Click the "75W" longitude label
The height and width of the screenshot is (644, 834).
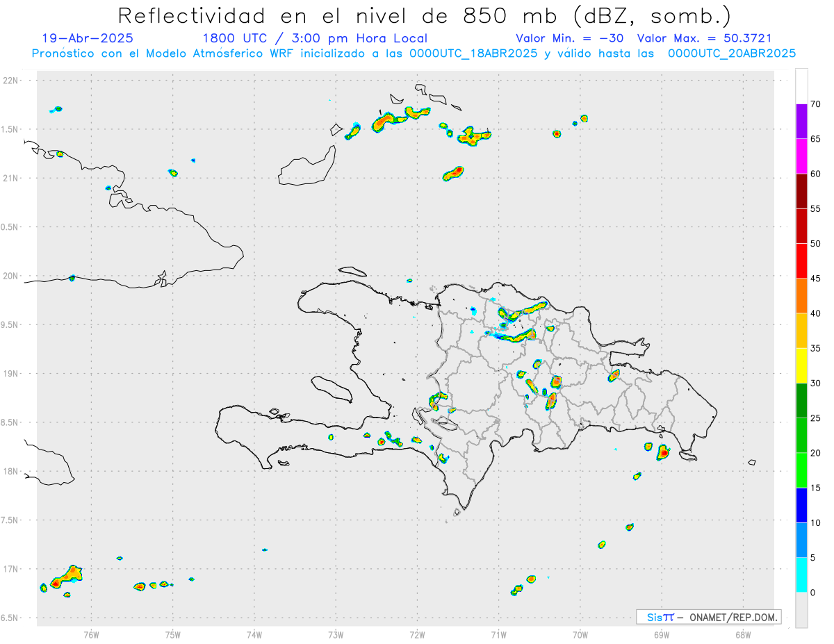172,635
